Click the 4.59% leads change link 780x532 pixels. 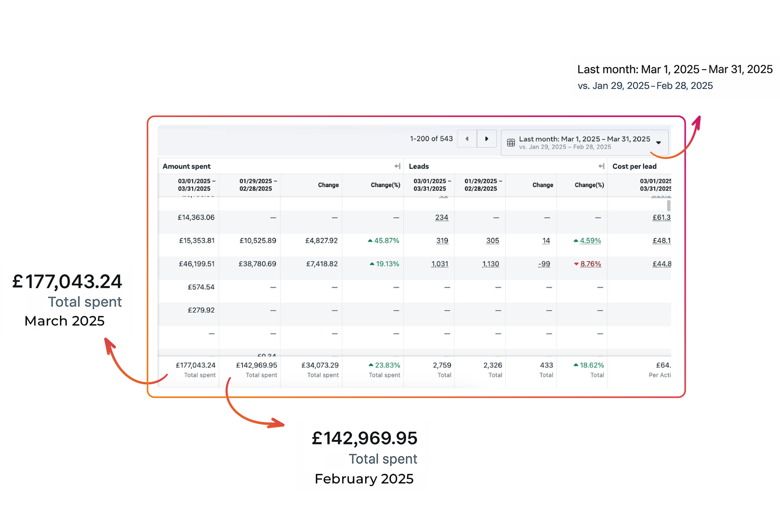(x=590, y=241)
